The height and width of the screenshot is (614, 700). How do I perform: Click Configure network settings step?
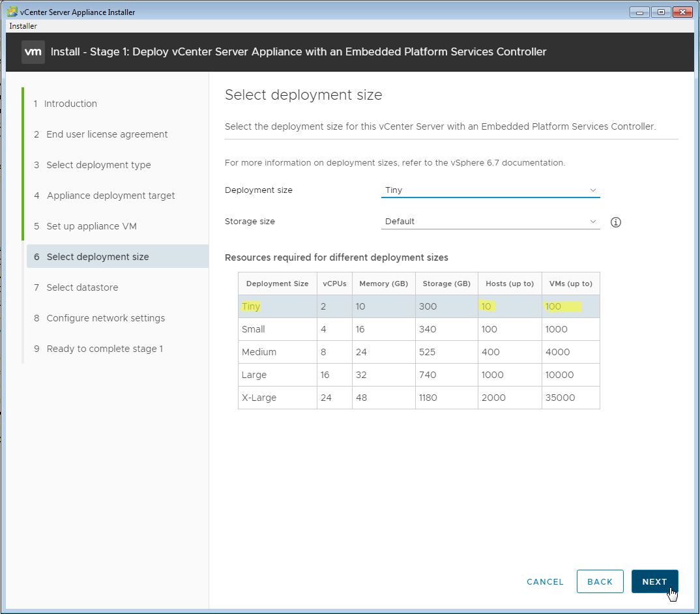106,318
